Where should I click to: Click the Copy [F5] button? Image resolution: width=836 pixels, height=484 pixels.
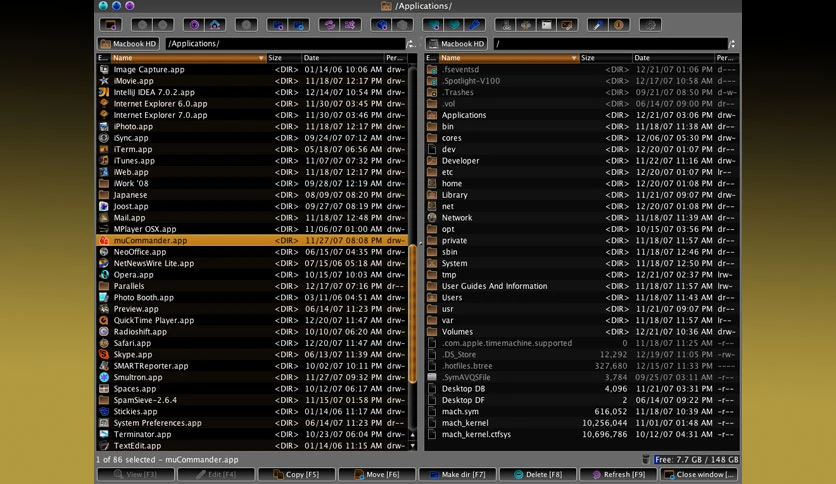[296, 474]
